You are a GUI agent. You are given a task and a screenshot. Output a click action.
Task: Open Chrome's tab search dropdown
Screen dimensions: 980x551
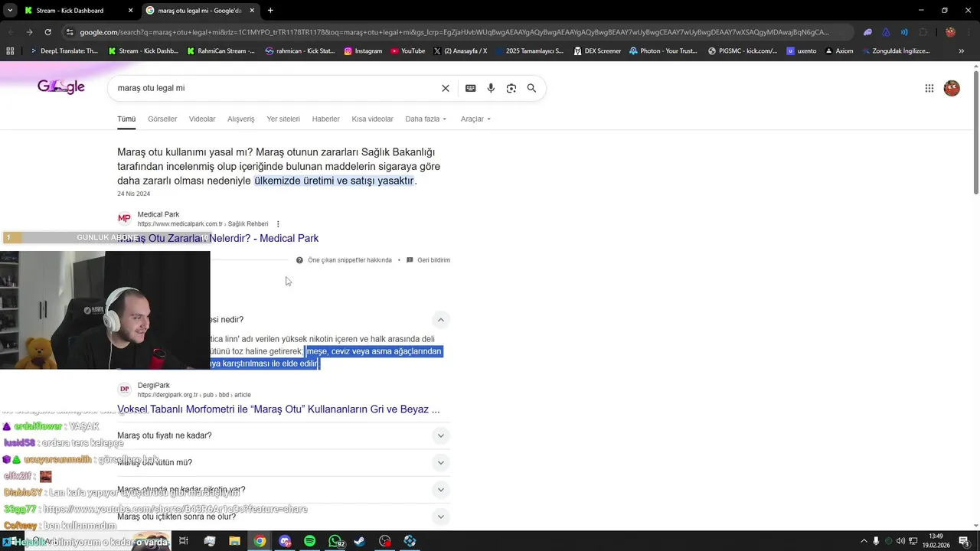coord(10,11)
